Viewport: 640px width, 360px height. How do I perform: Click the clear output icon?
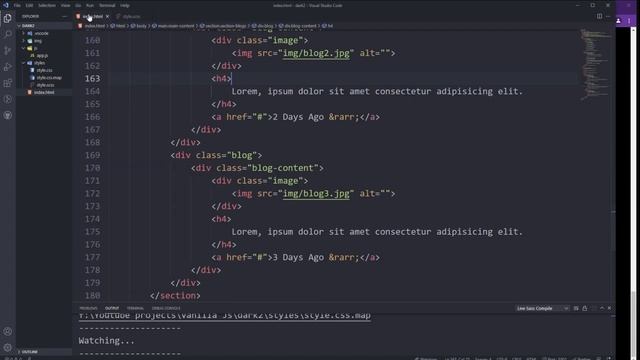click(576, 308)
